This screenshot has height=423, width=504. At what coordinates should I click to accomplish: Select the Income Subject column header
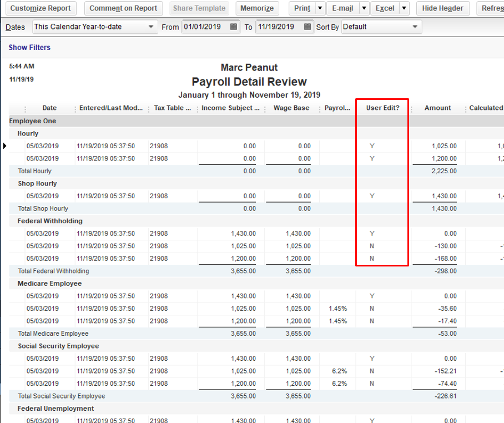[230, 108]
